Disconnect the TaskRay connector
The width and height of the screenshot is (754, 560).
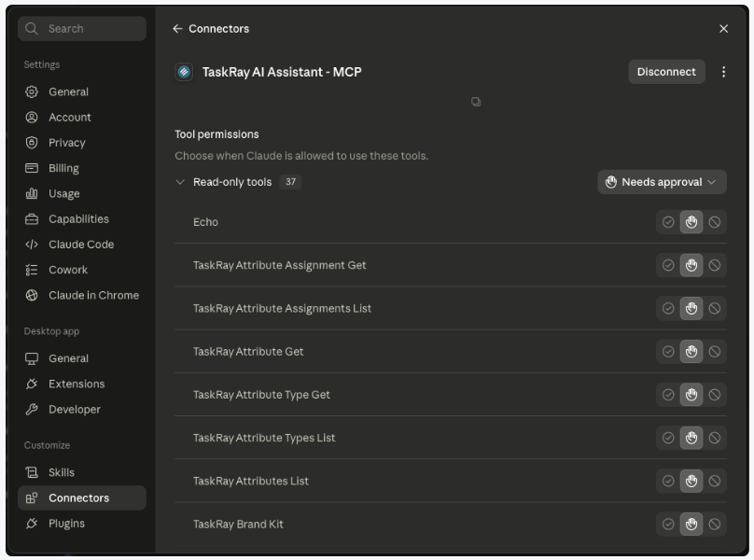(x=666, y=72)
